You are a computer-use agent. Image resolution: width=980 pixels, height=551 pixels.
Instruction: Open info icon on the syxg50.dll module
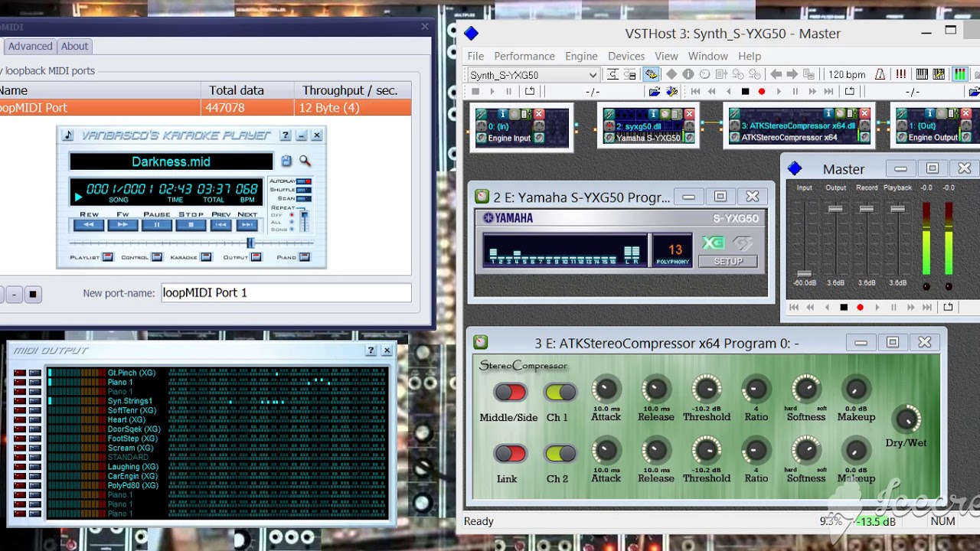(652, 114)
